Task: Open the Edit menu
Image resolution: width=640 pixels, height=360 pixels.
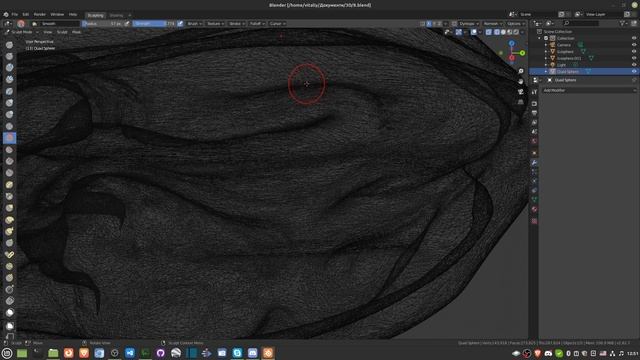Action: [26, 14]
